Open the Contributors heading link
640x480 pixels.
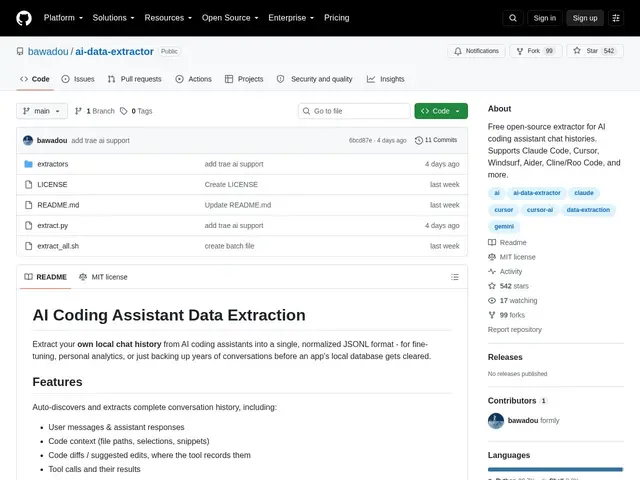coord(517,401)
